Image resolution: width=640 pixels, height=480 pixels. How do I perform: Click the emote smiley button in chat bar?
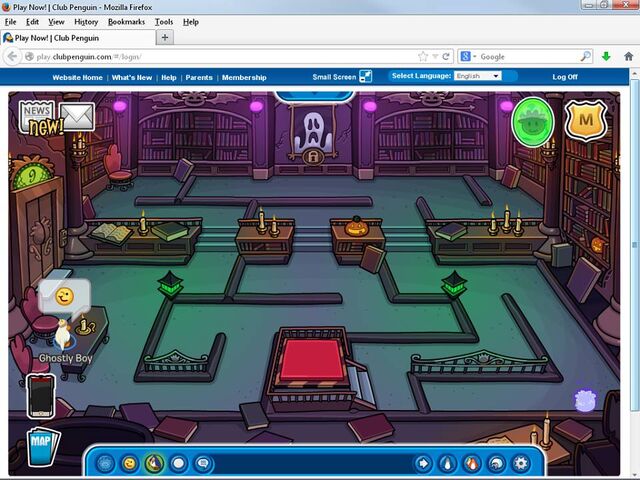[129, 463]
